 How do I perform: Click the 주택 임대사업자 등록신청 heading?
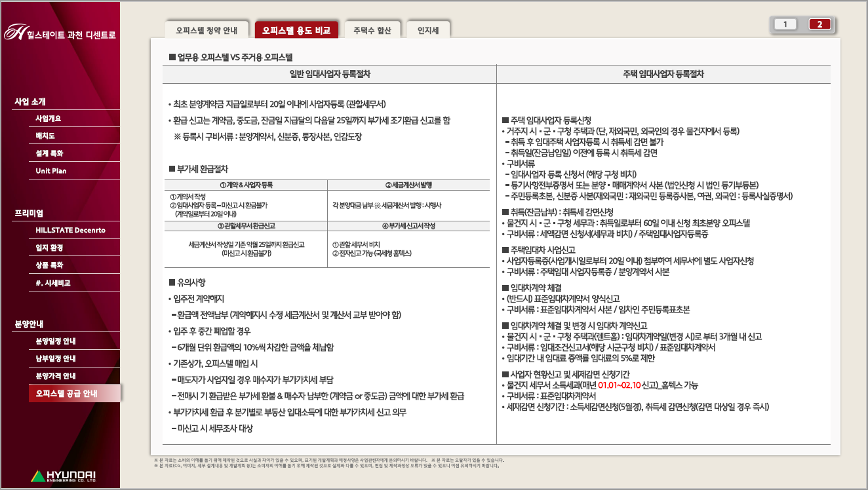pos(546,121)
